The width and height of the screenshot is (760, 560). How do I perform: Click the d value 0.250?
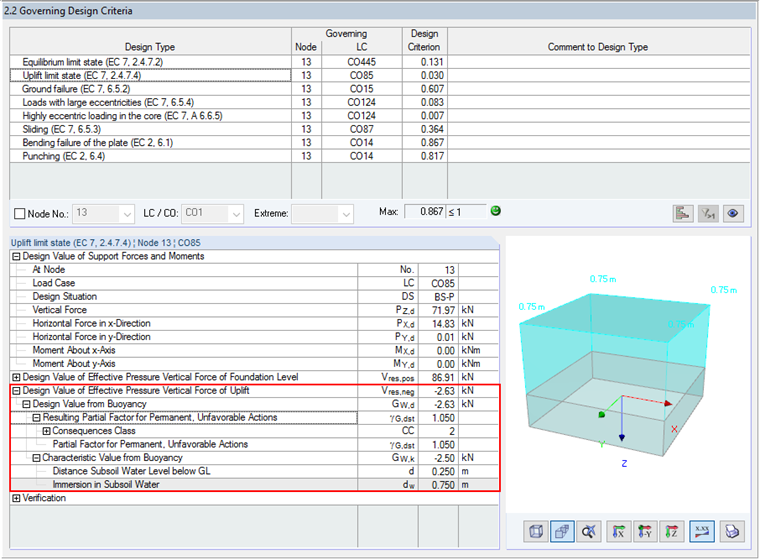tap(438, 471)
